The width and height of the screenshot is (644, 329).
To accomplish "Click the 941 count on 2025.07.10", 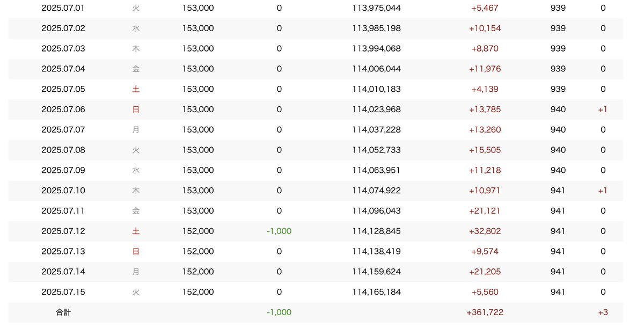I will click(x=558, y=191).
